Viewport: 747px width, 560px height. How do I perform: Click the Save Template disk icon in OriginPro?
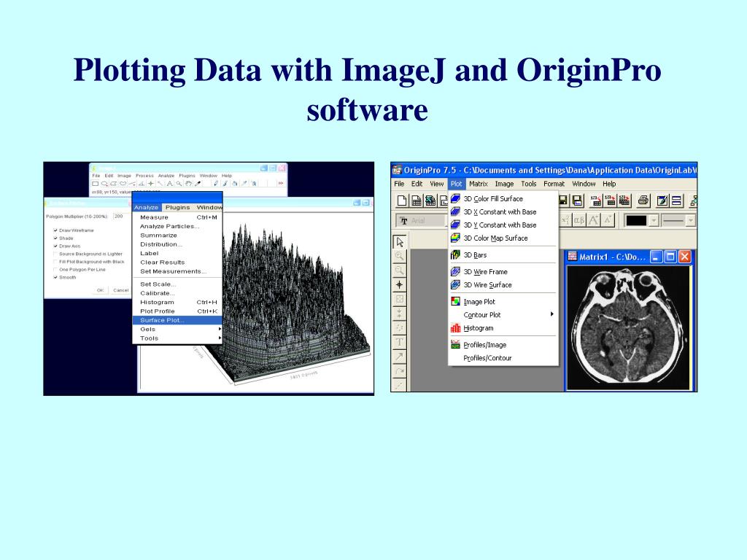(577, 201)
